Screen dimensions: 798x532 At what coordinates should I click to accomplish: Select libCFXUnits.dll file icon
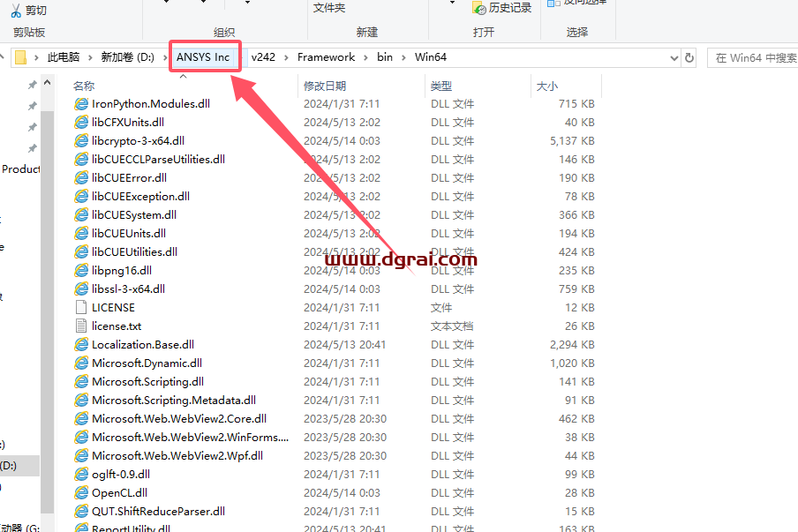[81, 122]
